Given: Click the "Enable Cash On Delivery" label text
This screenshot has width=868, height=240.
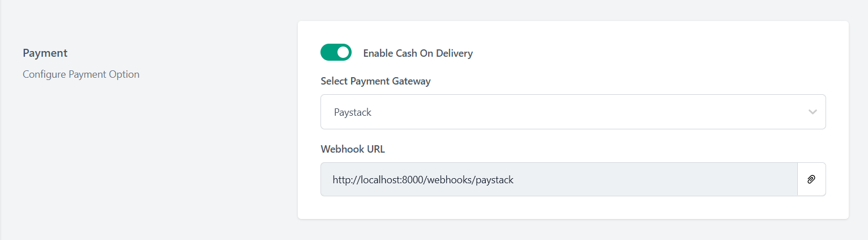Looking at the screenshot, I should 417,53.
